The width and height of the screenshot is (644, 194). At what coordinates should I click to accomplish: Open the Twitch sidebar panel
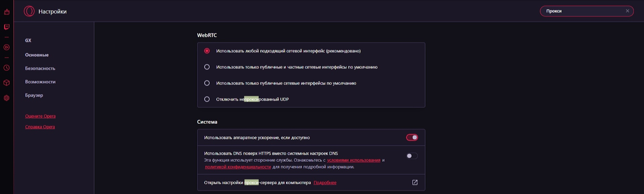point(6,27)
